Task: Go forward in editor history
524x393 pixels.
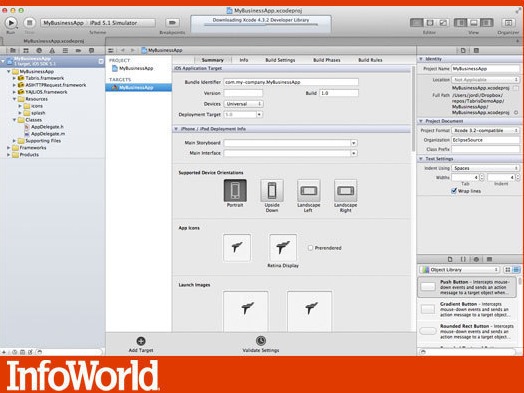Action: (x=133, y=50)
